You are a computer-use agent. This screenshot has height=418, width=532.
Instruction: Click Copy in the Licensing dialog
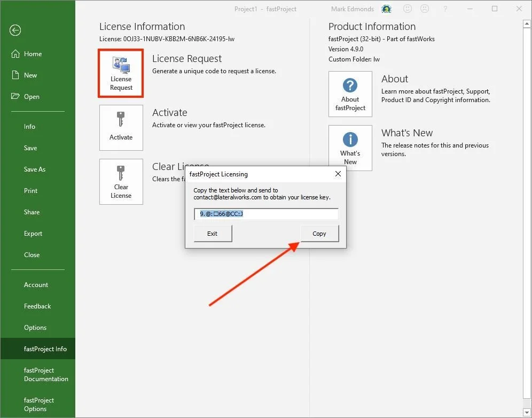(x=319, y=234)
